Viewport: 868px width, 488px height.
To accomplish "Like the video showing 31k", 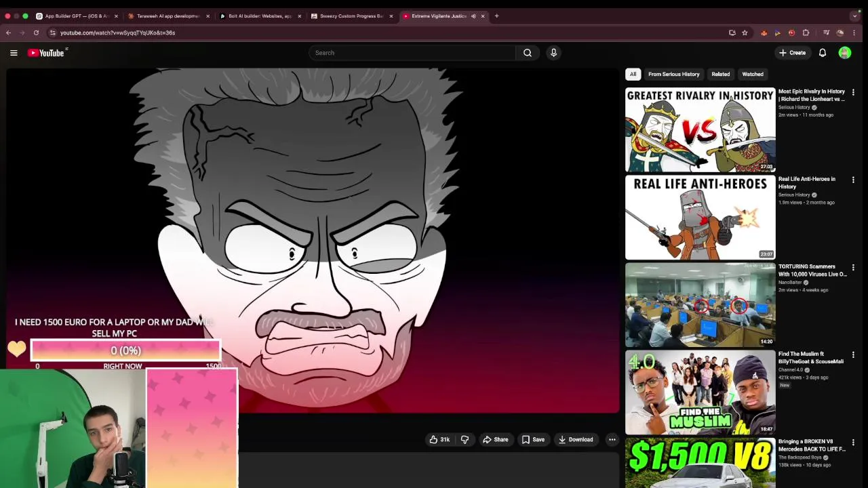I will [439, 440].
